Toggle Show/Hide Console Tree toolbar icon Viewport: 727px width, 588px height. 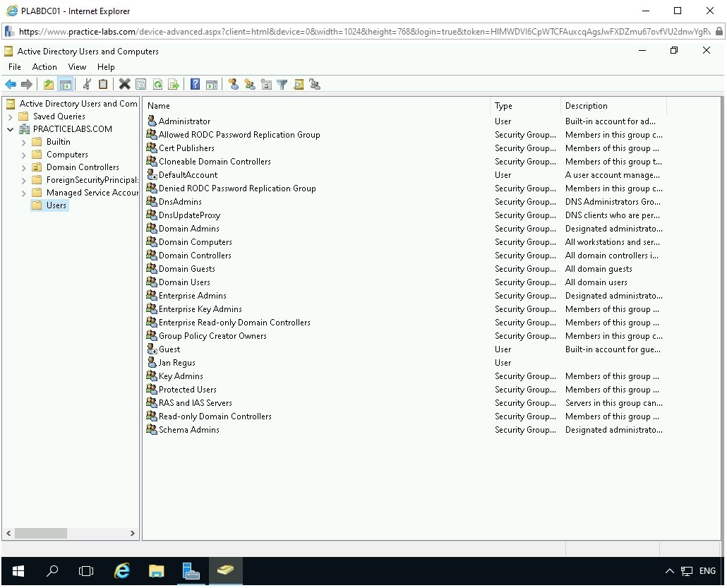pyautogui.click(x=66, y=85)
